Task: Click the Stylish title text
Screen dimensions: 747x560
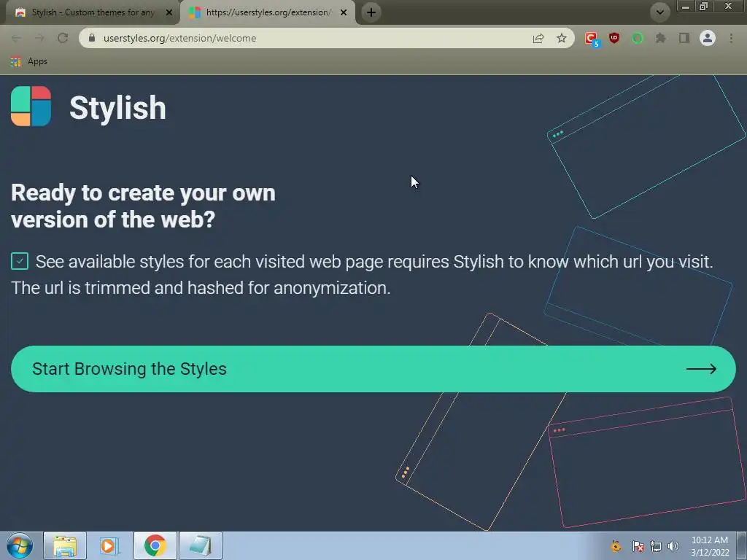Action: coord(117,108)
